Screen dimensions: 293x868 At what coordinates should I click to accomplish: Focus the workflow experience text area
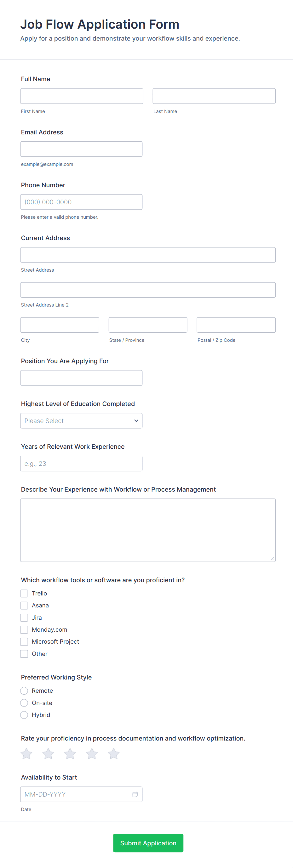click(148, 530)
